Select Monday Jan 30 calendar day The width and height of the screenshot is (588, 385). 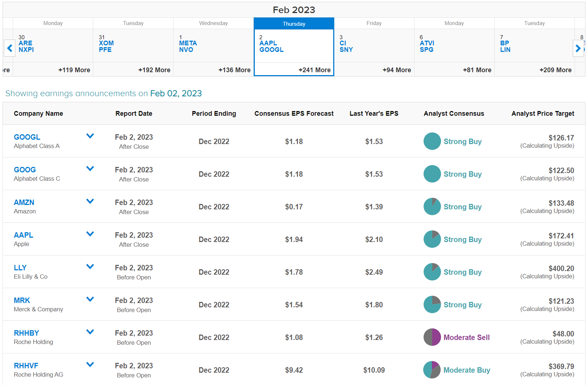click(53, 47)
